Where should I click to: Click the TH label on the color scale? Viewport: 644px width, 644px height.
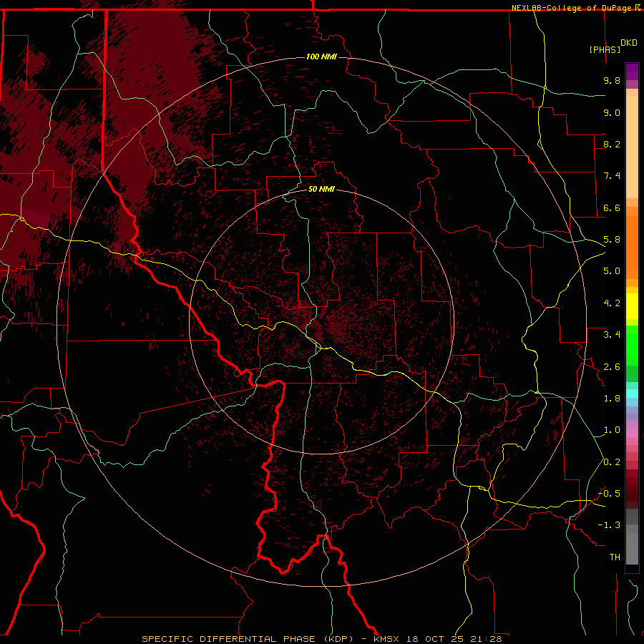pos(615,557)
